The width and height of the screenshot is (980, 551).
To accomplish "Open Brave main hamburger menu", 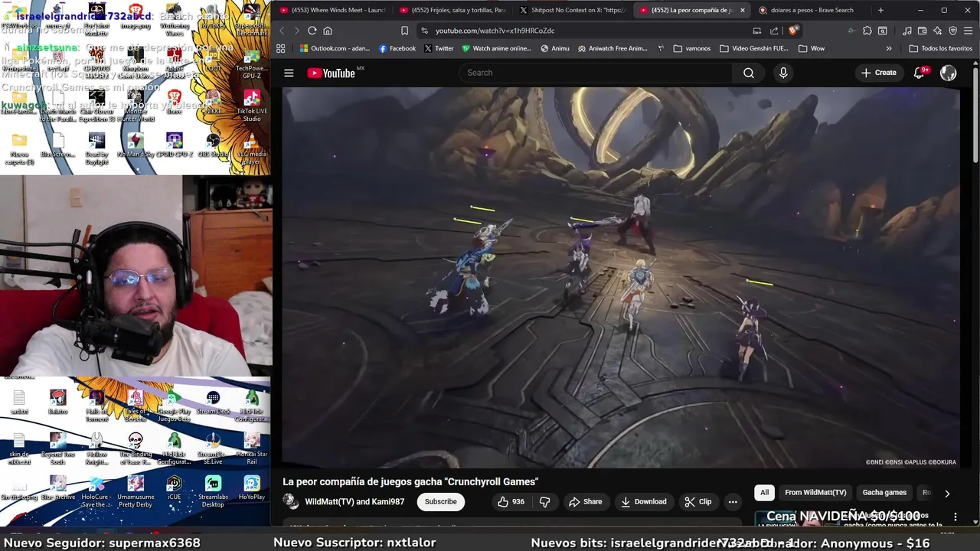I will coord(969,31).
